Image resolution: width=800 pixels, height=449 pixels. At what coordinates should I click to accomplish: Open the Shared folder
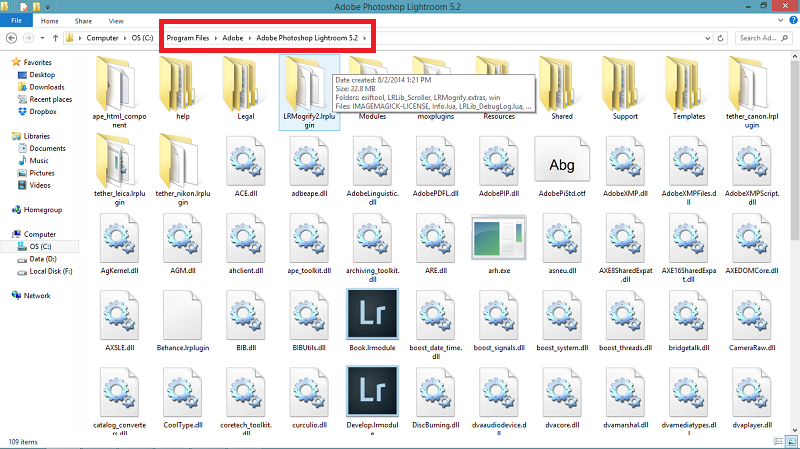point(562,88)
